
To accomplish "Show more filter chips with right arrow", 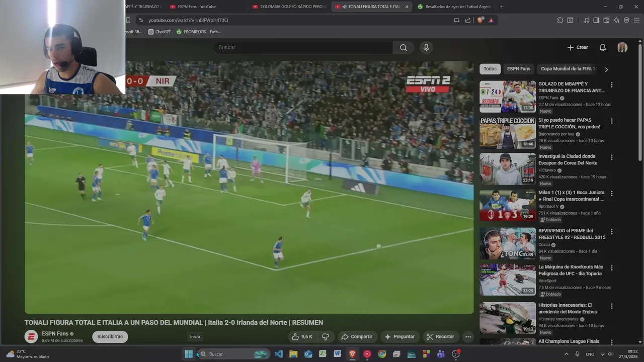I will [606, 69].
